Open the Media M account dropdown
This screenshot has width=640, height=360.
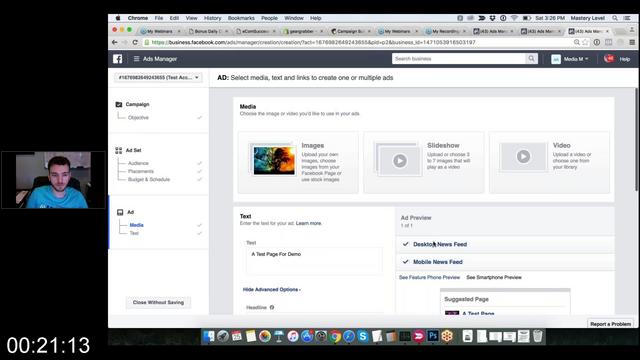point(570,59)
